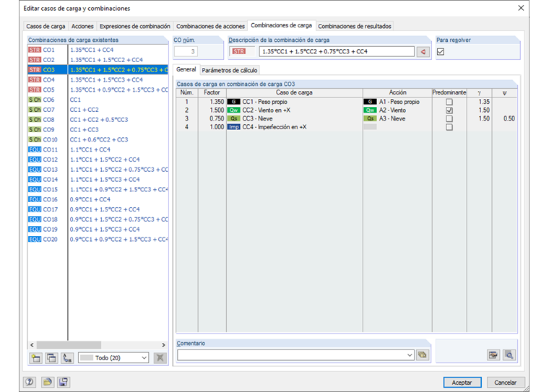Screen dimensions: 549x392
Task: Click the red arrow beside description field
Action: coord(423,52)
